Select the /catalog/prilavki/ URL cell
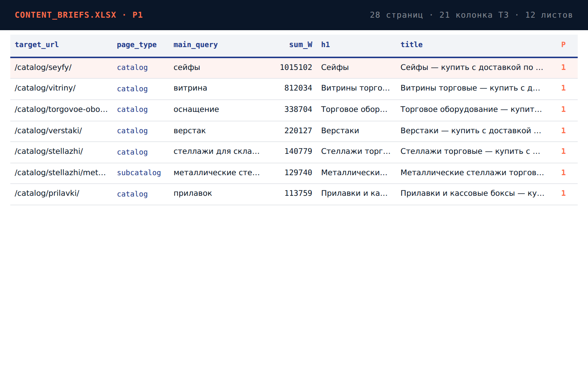Viewport: 588px width, 368px height. point(47,193)
